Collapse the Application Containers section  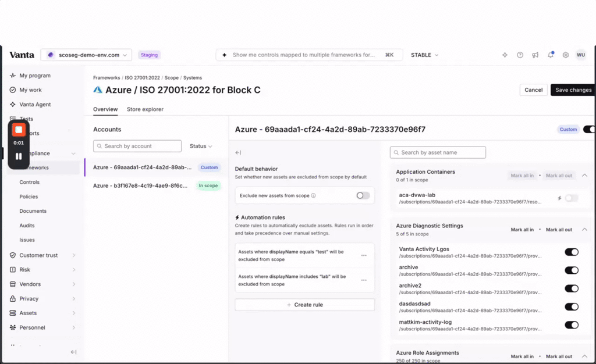click(584, 176)
